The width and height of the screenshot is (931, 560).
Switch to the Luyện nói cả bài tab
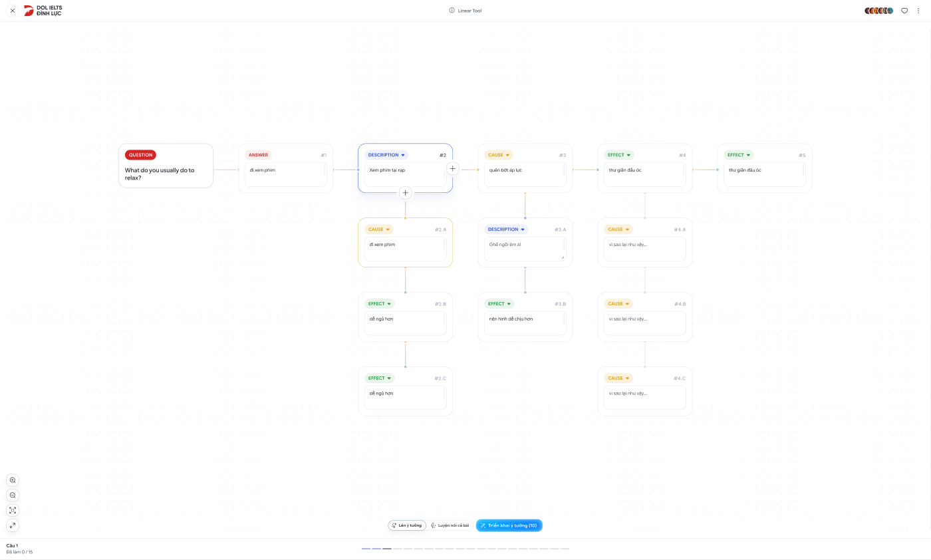pyautogui.click(x=450, y=525)
